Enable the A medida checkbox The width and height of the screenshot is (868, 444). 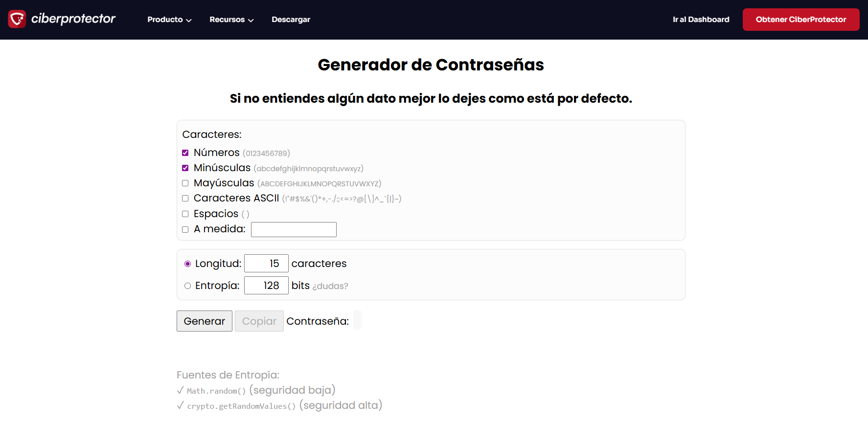(x=185, y=229)
